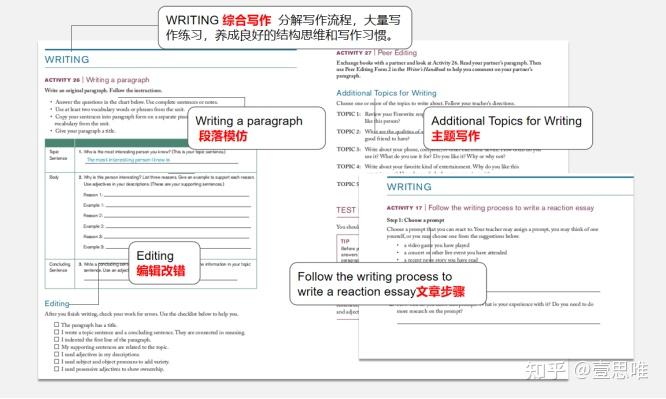The width and height of the screenshot is (666, 399).
Task: Click 'Body' row label in chart
Action: [54, 177]
